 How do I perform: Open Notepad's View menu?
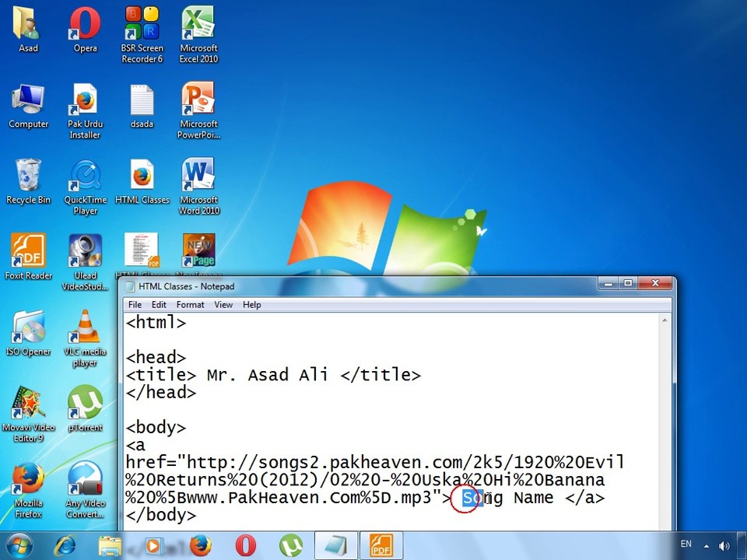tap(223, 305)
